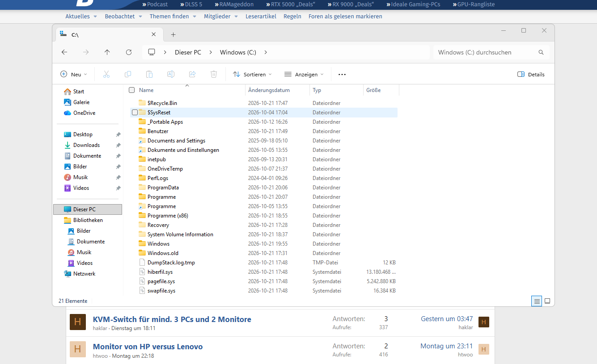
Task: Click Foren als gelesen markieren on the forum
Action: pos(345,17)
